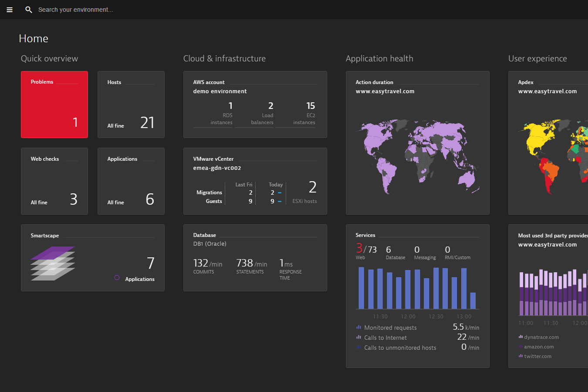Select the Web checks tile
The height and width of the screenshot is (392, 588).
point(54,181)
